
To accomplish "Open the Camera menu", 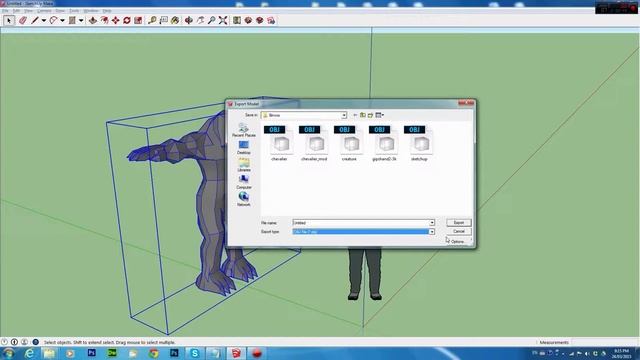I will [x=44, y=11].
